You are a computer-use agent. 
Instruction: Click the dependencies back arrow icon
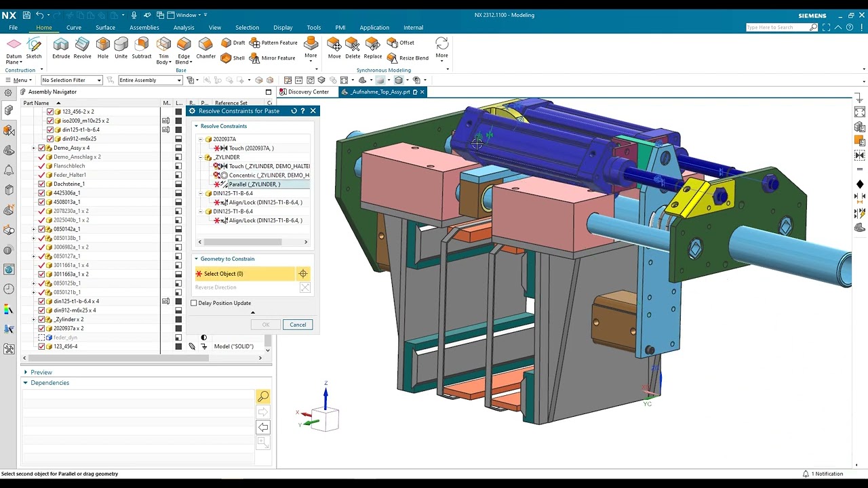click(263, 427)
